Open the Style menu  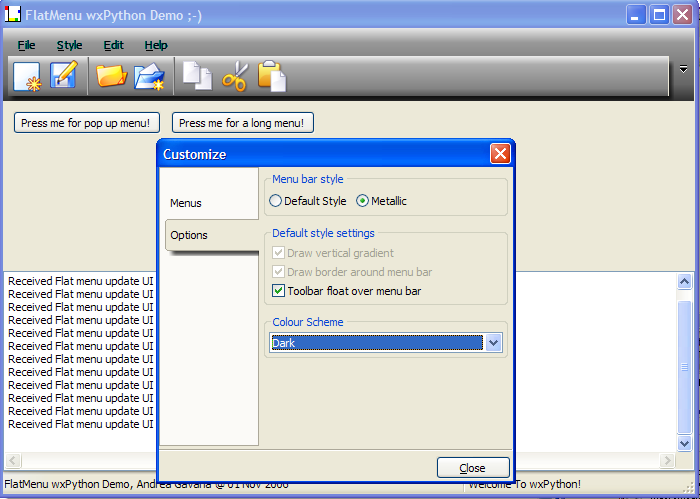coord(70,45)
